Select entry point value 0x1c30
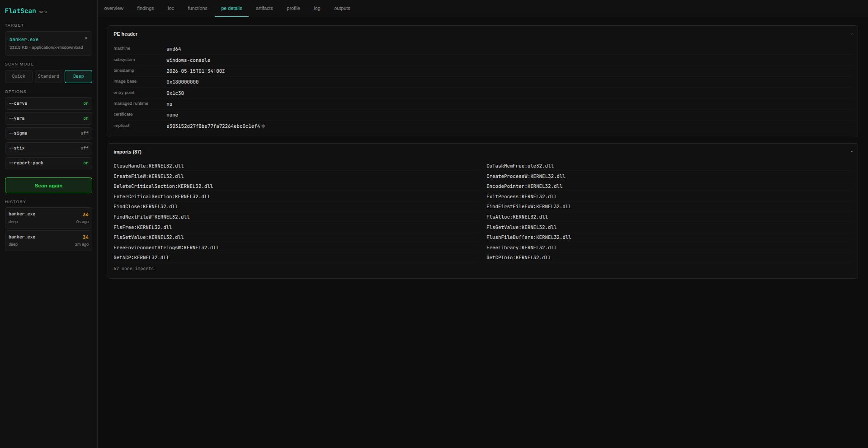This screenshot has height=448, width=868. point(175,93)
